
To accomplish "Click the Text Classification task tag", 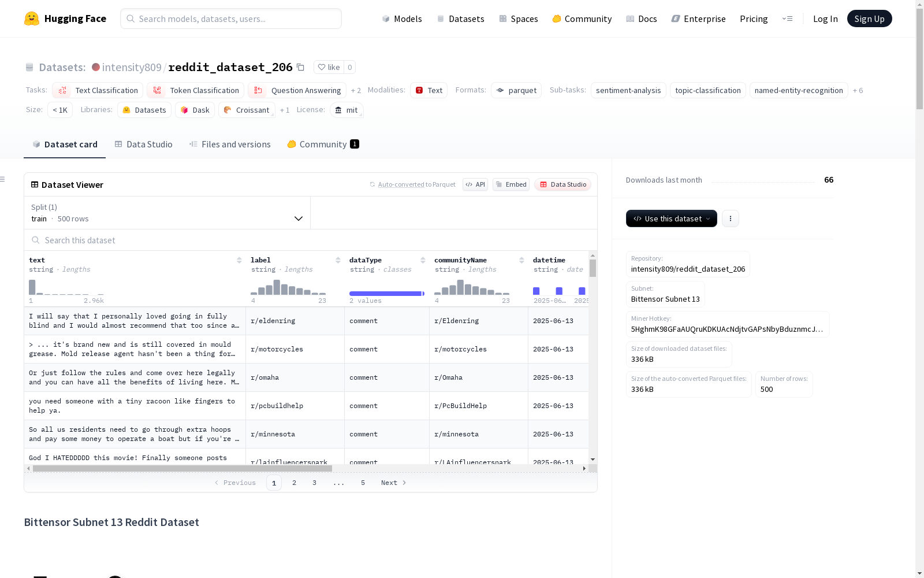I will (98, 90).
